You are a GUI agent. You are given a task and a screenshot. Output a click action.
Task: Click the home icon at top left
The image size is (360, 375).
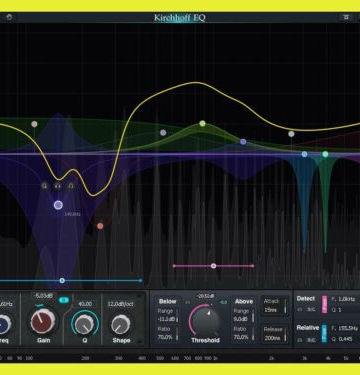pyautogui.click(x=9, y=17)
